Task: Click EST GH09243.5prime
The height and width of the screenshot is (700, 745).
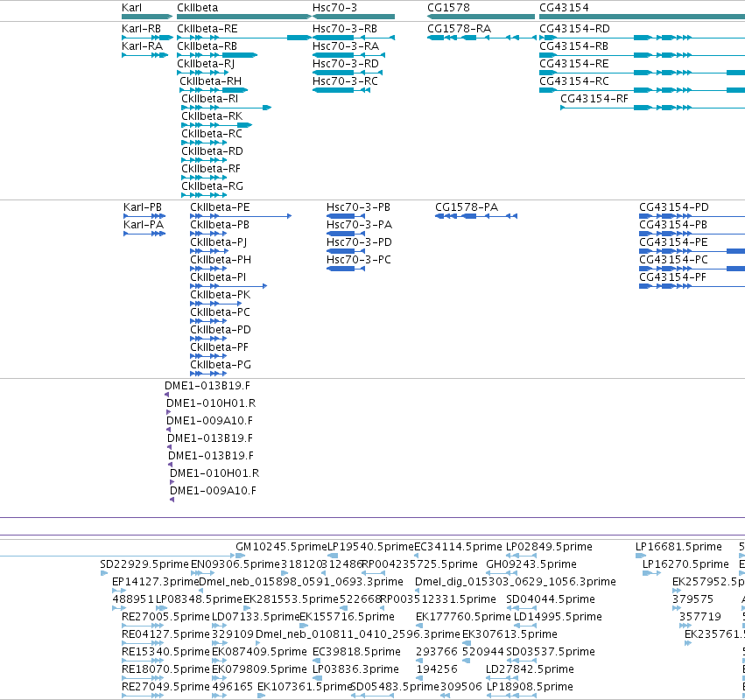Action: 531,564
